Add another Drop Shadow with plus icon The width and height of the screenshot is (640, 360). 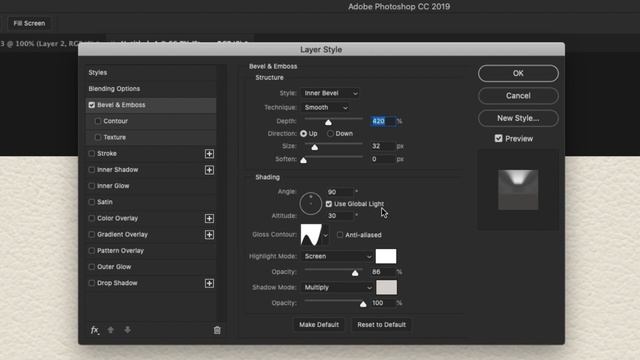(209, 283)
